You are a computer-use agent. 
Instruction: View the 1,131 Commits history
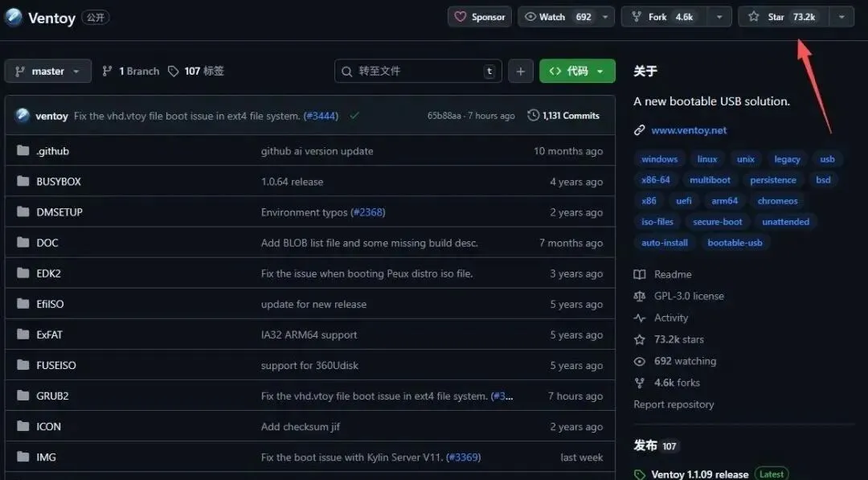563,115
